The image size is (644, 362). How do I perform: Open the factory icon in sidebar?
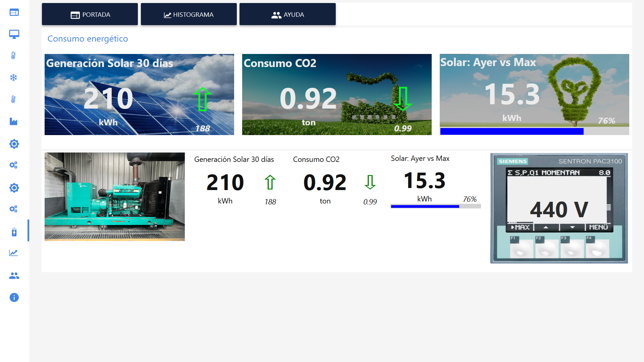[13, 121]
